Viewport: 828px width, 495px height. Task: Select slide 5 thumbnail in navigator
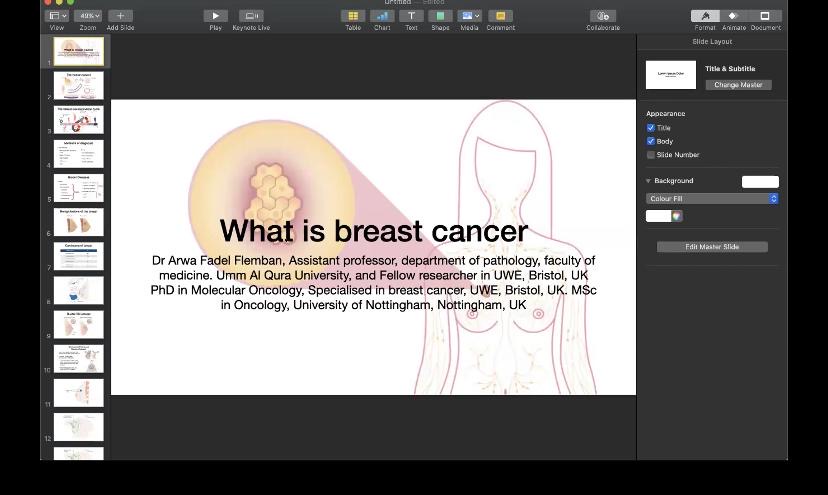79,188
